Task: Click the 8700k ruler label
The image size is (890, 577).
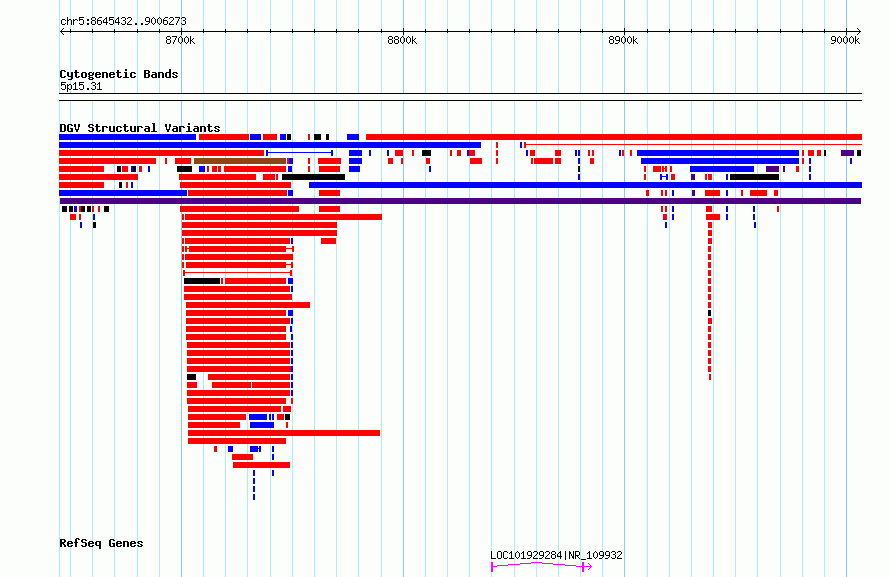Action: tap(180, 40)
